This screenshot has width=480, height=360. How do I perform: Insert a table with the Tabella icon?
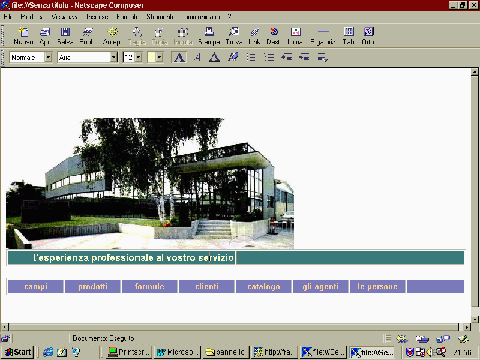(x=349, y=36)
